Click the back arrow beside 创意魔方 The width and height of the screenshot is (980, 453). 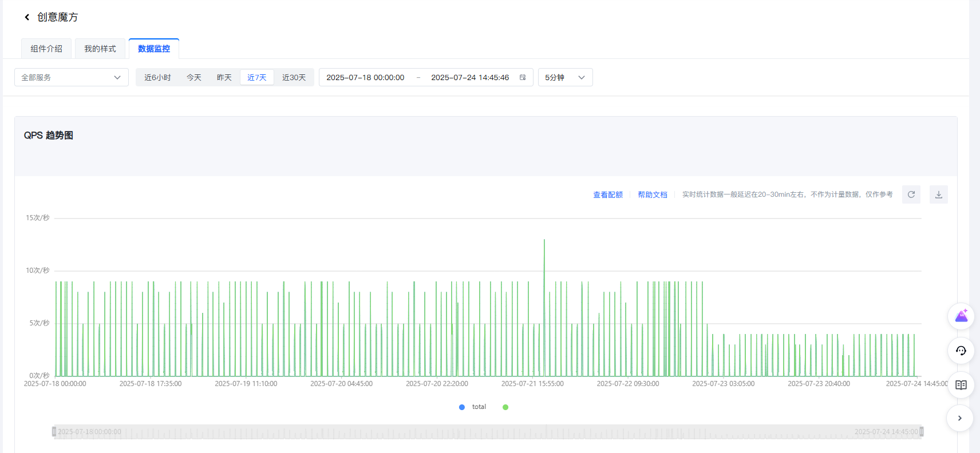click(x=27, y=17)
